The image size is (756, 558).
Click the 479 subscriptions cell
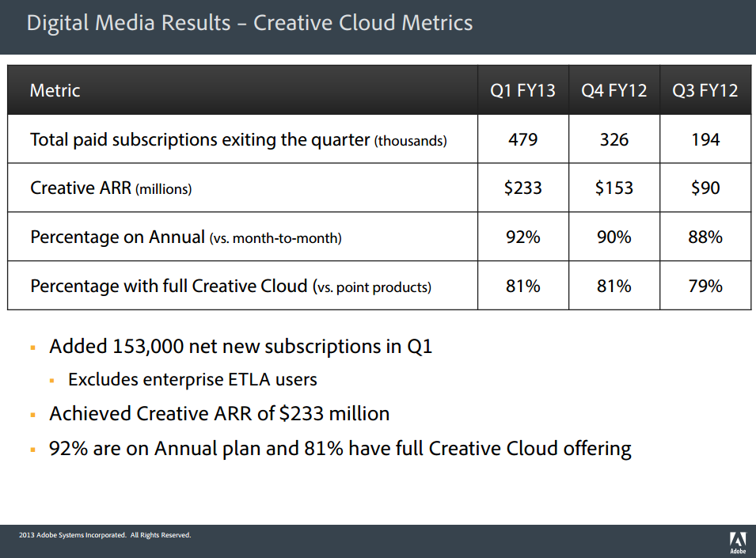tap(522, 140)
